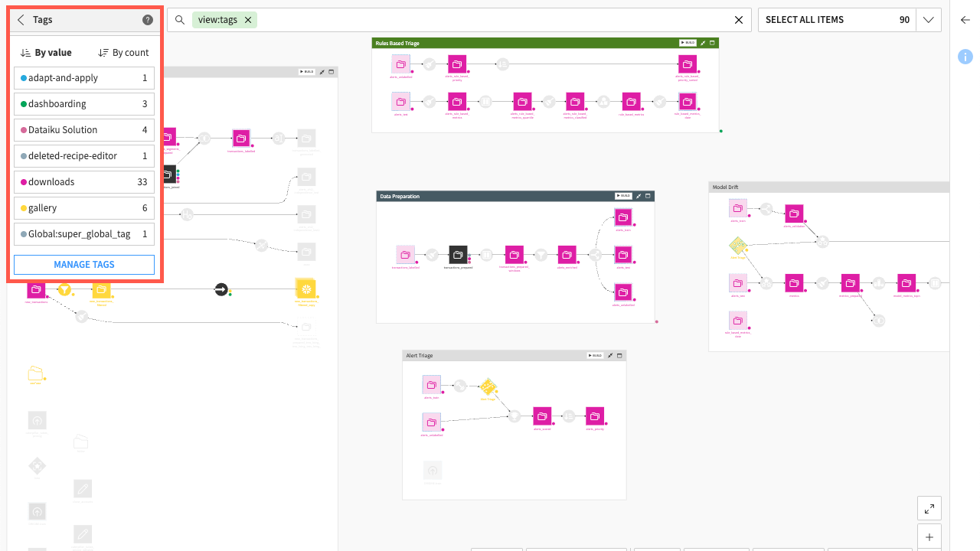Go back using the Tags panel arrow
Image resolution: width=980 pixels, height=551 pixels.
pyautogui.click(x=21, y=20)
